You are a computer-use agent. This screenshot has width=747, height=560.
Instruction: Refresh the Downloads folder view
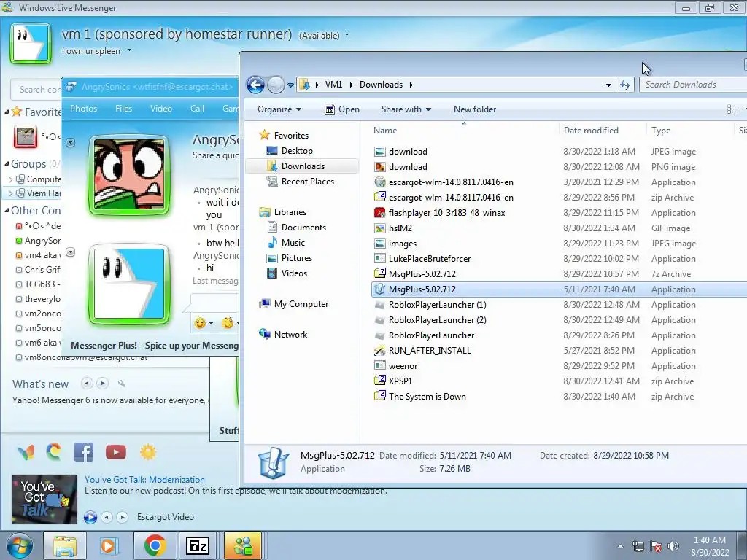(624, 85)
